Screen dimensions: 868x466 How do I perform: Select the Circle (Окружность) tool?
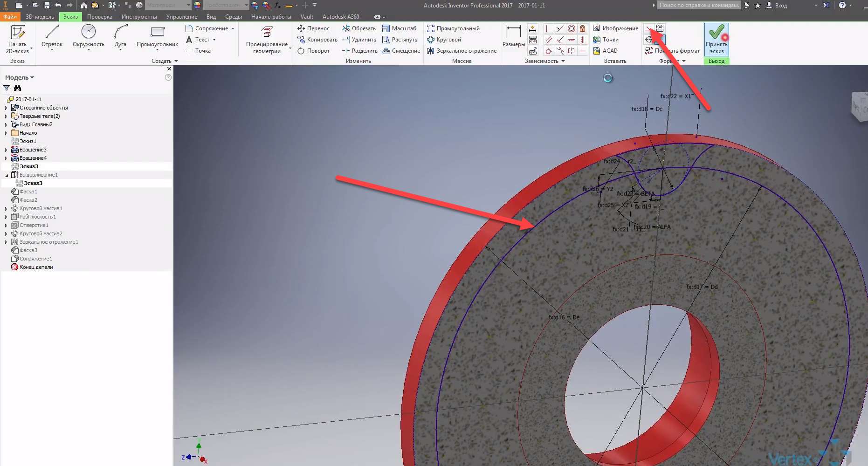(89, 37)
